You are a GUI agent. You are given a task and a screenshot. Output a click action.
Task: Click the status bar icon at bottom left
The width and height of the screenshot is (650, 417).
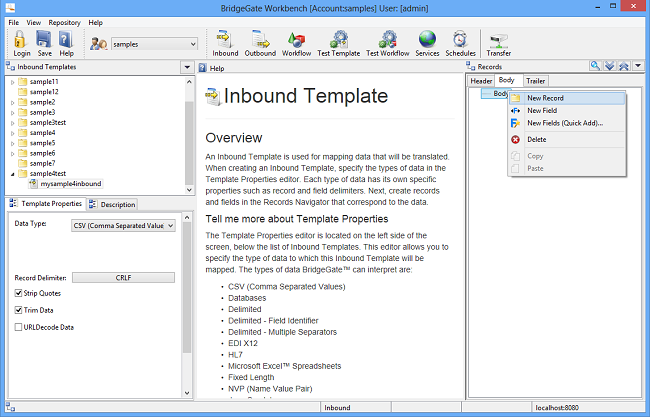10,407
